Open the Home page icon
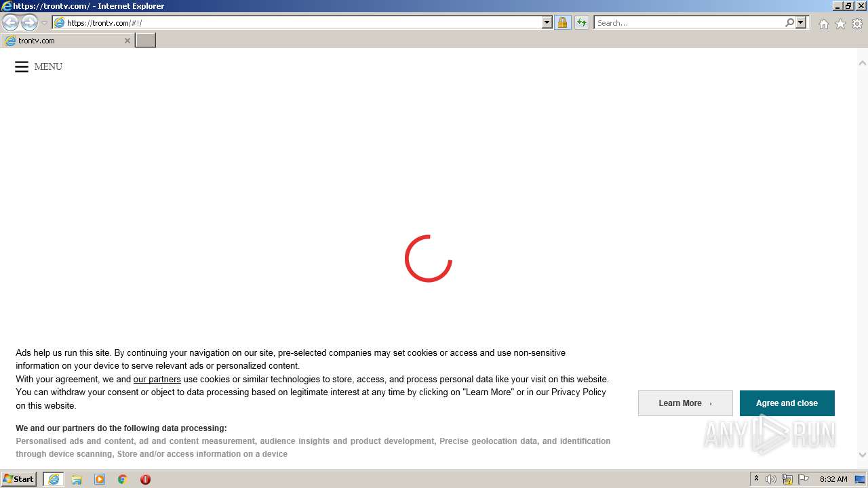 click(x=823, y=24)
